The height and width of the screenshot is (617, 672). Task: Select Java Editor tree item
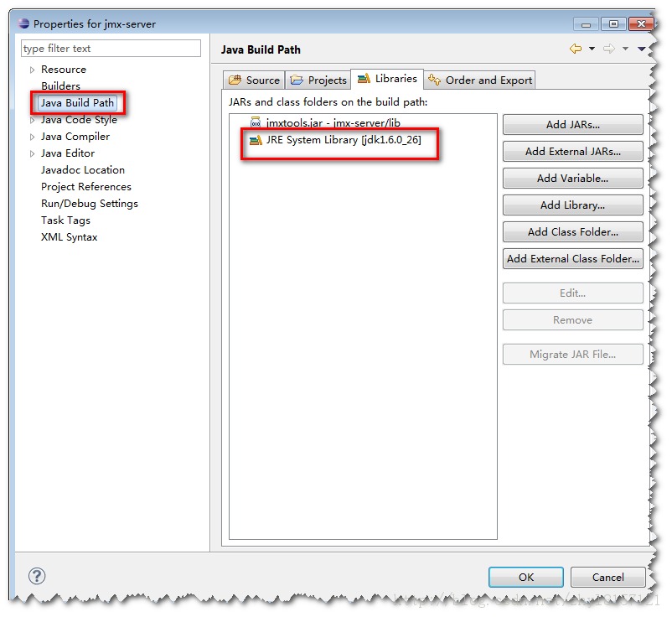click(68, 153)
